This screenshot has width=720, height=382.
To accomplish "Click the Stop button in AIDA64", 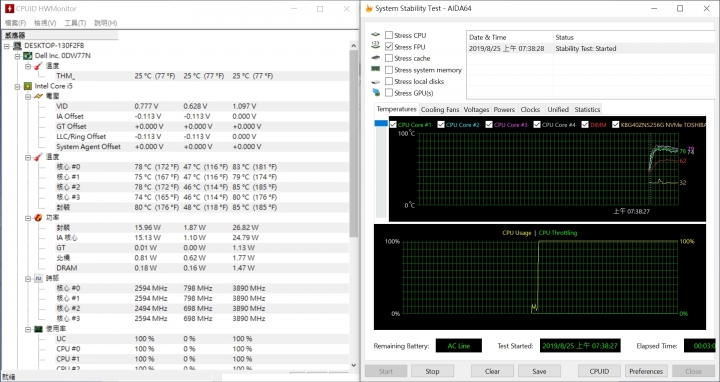I will tap(432, 371).
